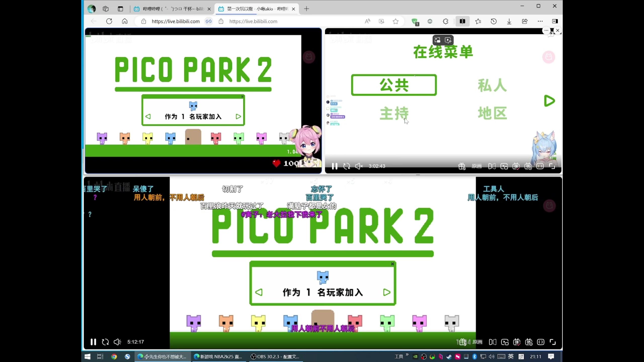Toggle the Edge sidebar
644x362 pixels.
coord(555,21)
